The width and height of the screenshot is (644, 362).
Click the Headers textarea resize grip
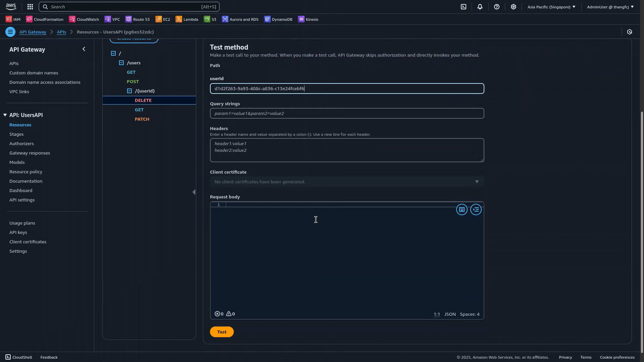[482, 160]
